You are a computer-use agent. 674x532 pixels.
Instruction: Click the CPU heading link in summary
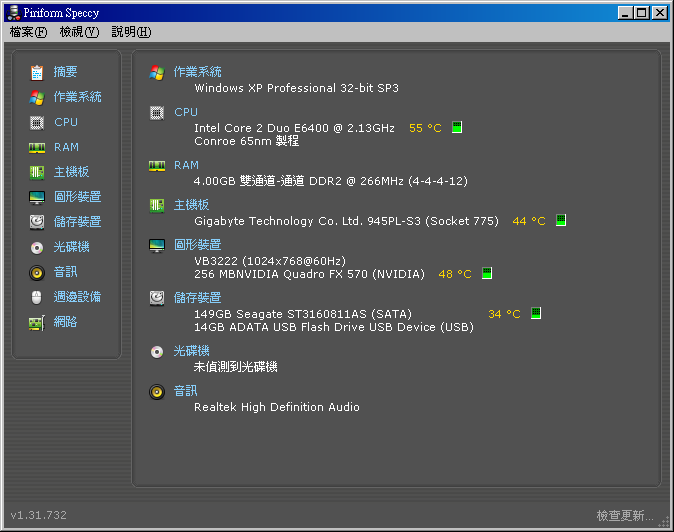pyautogui.click(x=186, y=112)
